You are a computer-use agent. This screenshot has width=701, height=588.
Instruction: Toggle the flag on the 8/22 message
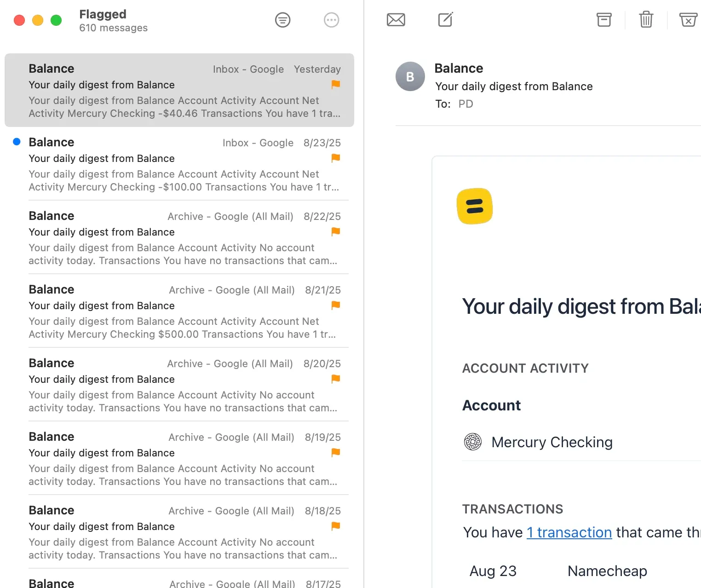click(x=335, y=232)
